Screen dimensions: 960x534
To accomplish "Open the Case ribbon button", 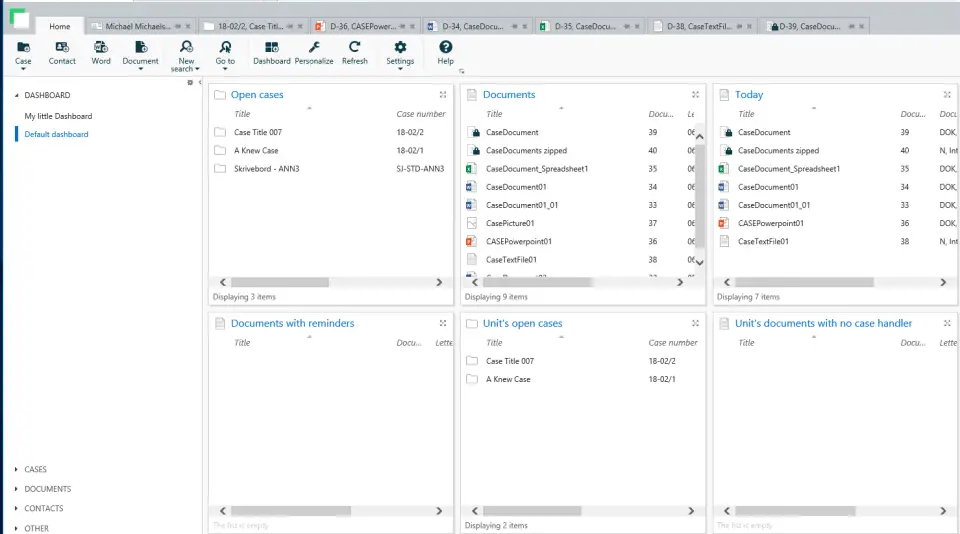I will click(x=23, y=53).
